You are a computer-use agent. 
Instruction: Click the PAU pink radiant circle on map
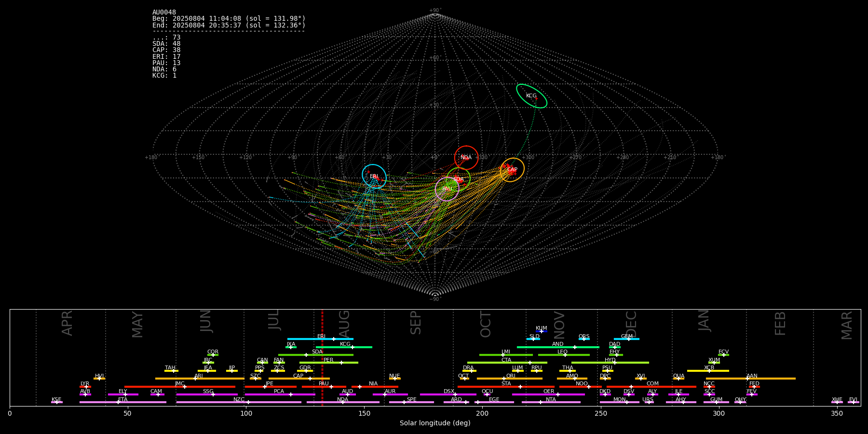[x=447, y=189]
